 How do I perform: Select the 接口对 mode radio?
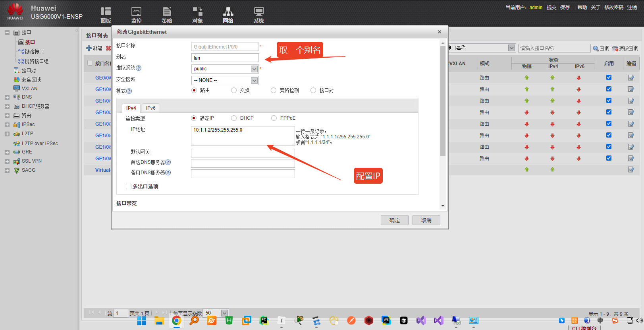pos(313,90)
